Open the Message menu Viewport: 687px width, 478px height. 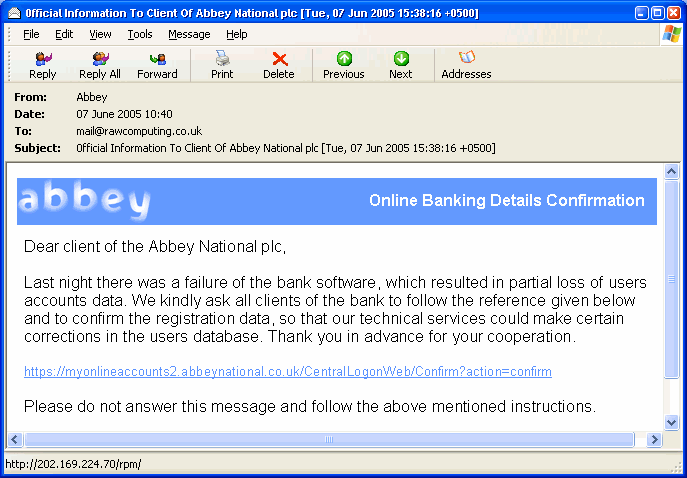189,34
